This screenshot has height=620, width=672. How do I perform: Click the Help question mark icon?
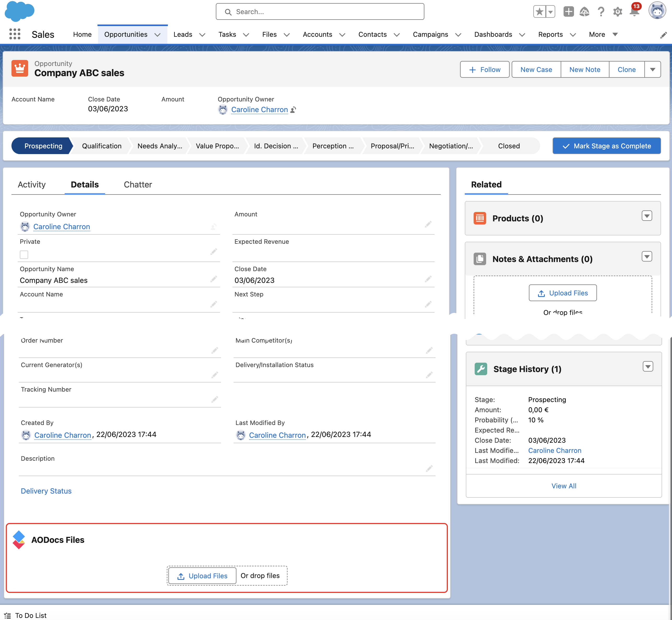point(601,12)
